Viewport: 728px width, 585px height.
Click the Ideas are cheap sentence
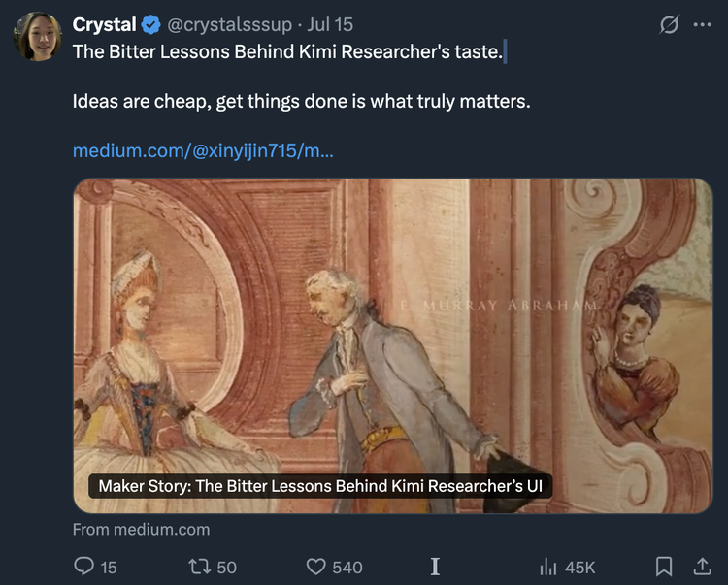coord(301,101)
